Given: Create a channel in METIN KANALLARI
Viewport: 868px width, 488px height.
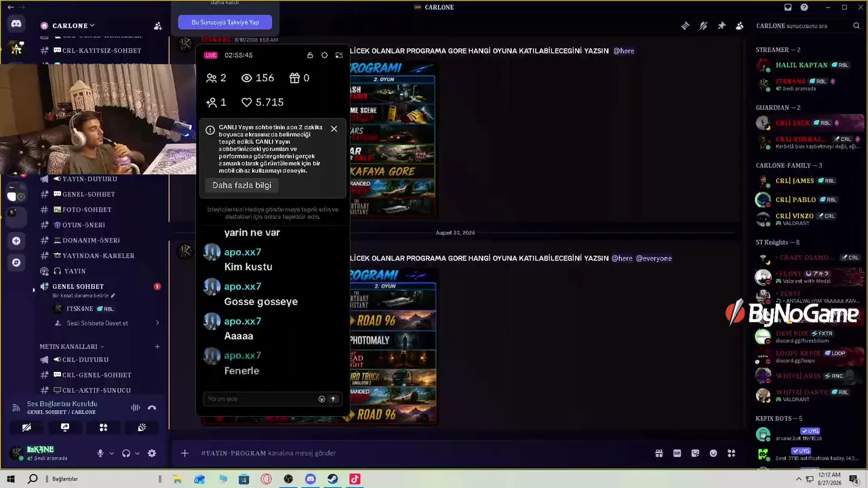Looking at the screenshot, I should pyautogui.click(x=157, y=346).
